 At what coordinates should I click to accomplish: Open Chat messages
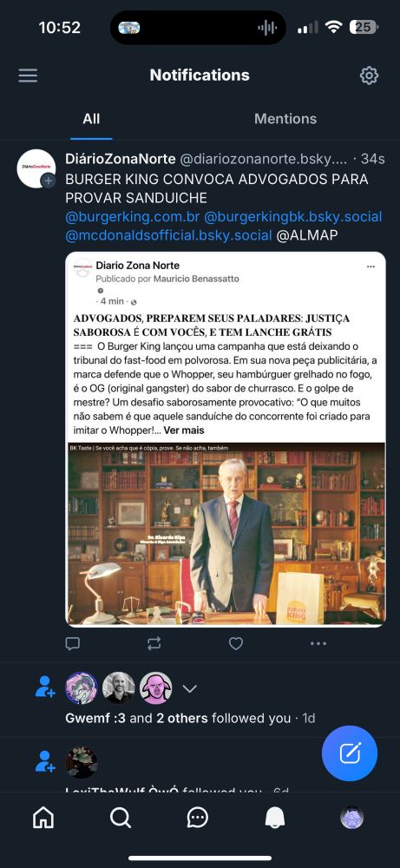click(198, 818)
